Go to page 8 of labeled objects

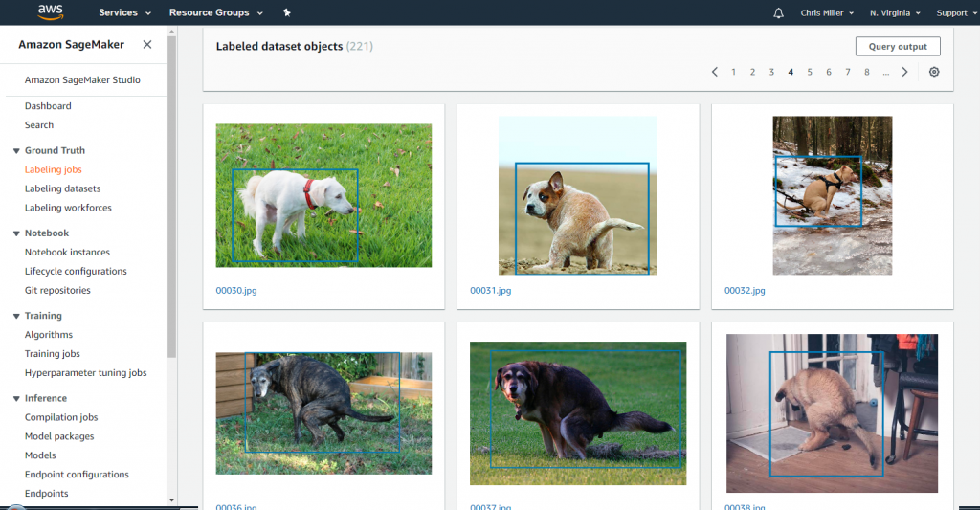[x=867, y=72]
